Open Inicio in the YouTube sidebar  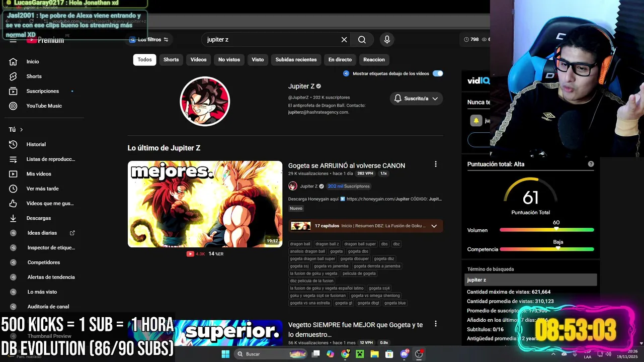[32, 61]
